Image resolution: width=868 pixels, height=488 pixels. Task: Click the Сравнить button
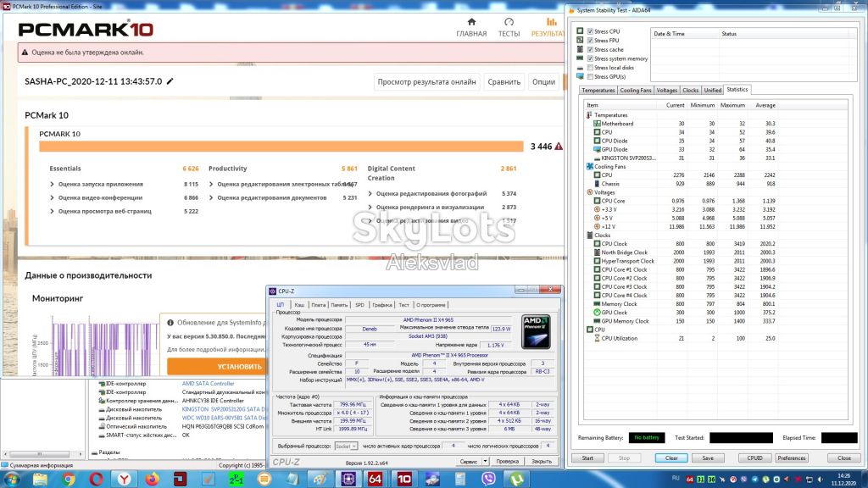click(504, 82)
